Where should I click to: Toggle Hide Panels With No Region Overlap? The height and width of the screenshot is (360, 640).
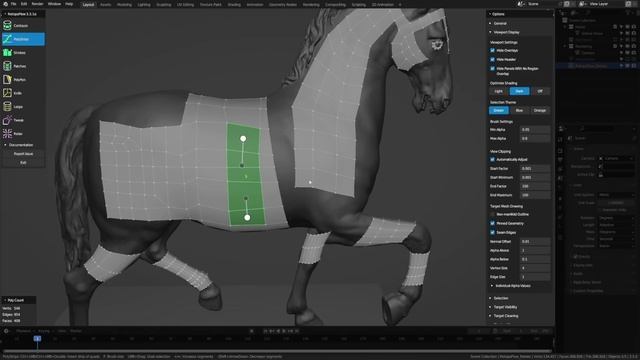coord(492,69)
